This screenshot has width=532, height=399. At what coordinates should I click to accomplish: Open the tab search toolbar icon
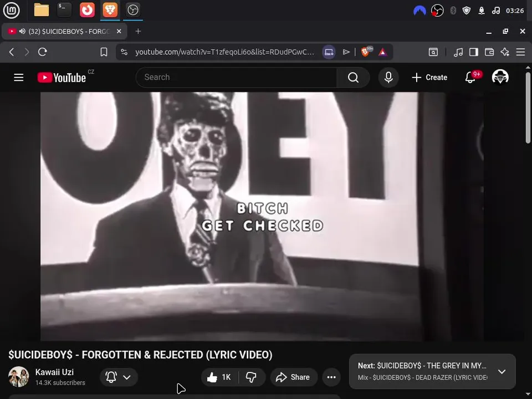click(x=433, y=52)
